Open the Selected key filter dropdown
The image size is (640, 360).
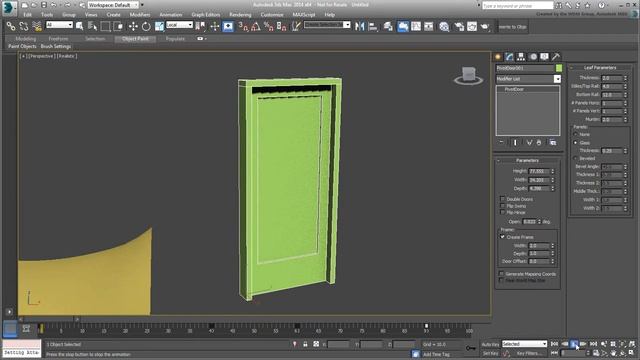(x=524, y=344)
